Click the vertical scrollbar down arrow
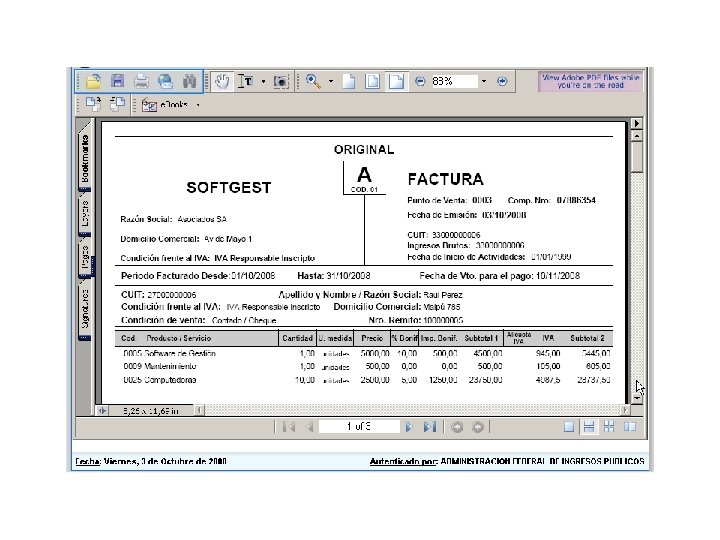 (637, 398)
